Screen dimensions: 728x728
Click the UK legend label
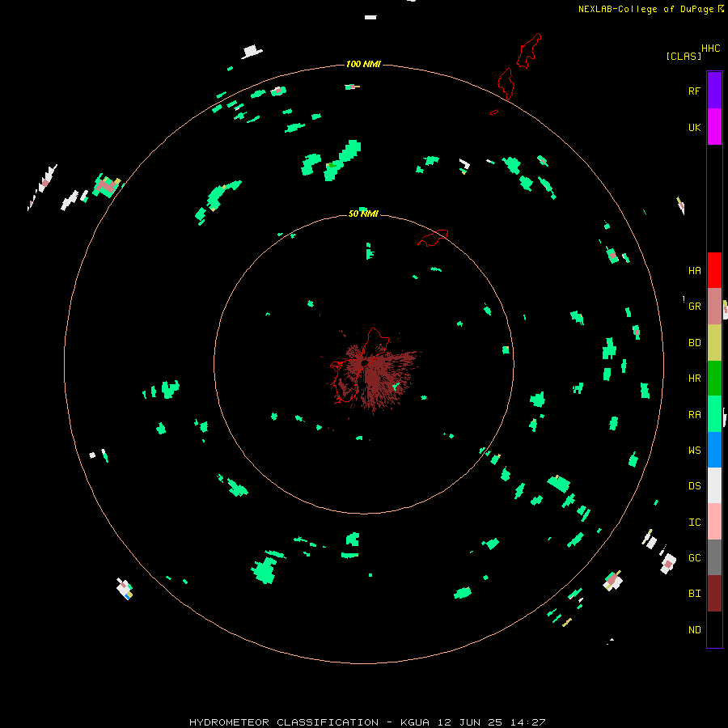(x=694, y=127)
